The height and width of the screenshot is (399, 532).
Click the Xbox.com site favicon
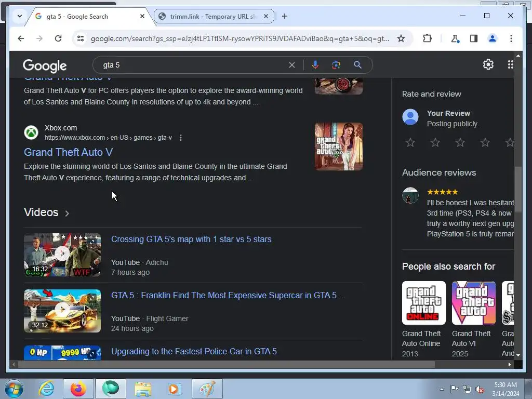click(31, 132)
